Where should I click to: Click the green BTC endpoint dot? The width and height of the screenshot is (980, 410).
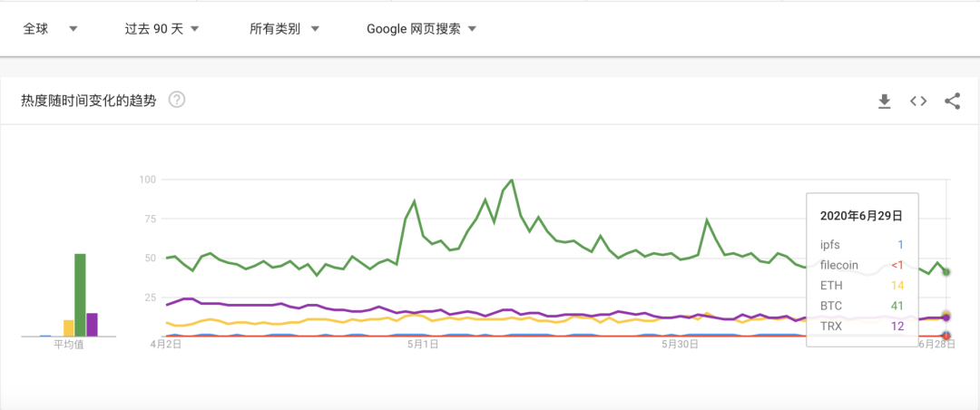point(946,272)
